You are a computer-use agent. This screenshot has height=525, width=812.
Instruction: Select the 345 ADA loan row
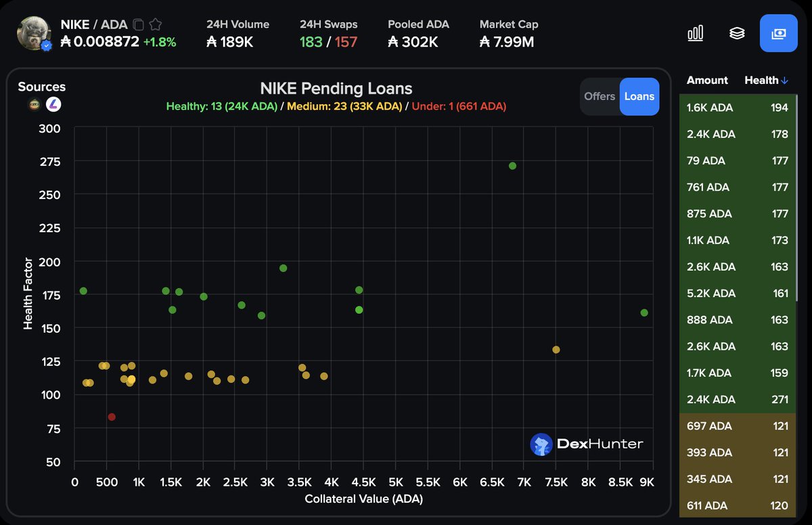[x=738, y=479]
